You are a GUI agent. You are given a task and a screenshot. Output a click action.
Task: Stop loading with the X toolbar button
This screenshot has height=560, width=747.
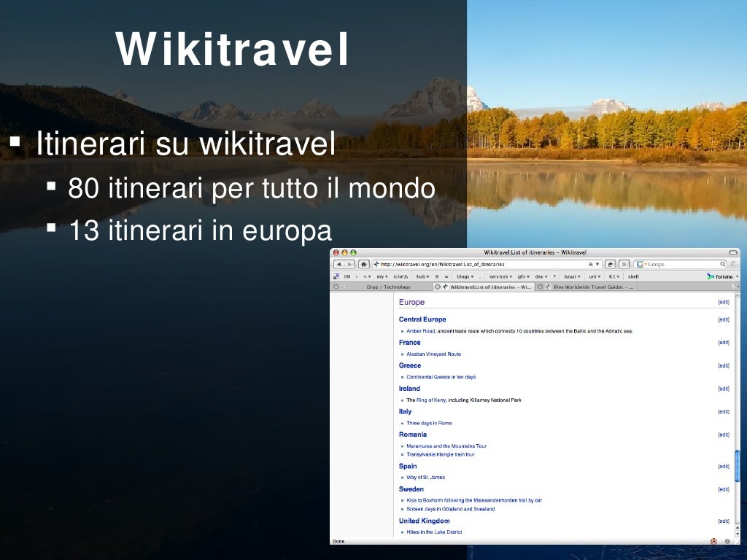pos(624,264)
